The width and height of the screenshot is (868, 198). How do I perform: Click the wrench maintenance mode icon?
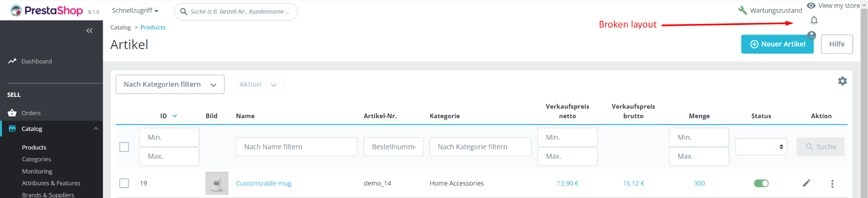pos(742,10)
